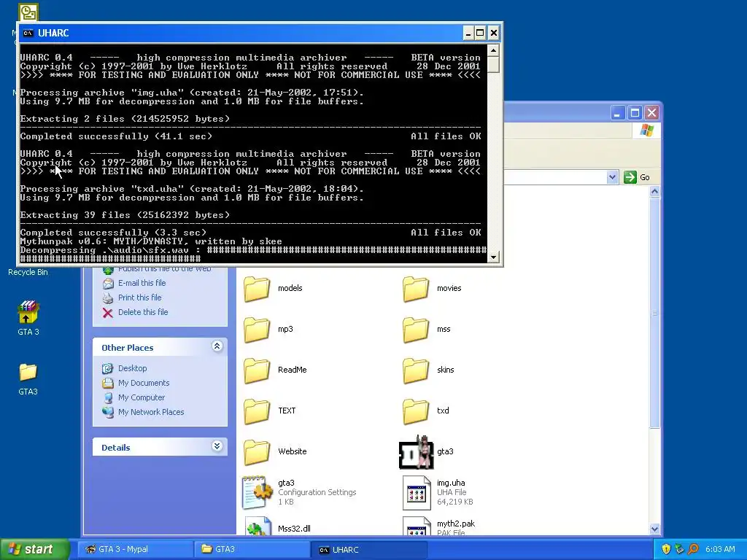This screenshot has height=560, width=747.
Task: Click the Explorer vertical scrollbar thumb
Action: (x=654, y=313)
